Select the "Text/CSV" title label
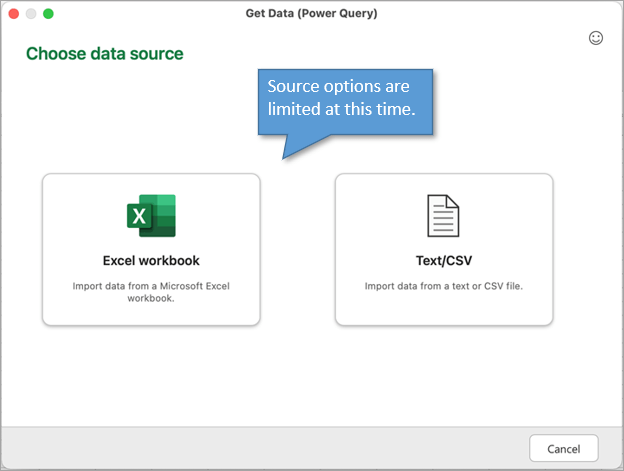624x471 pixels. click(443, 261)
